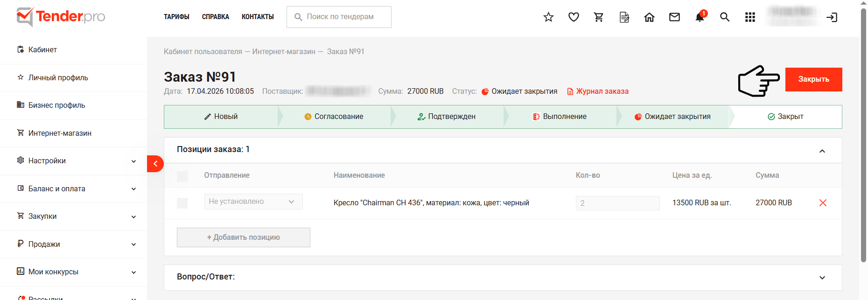Image resolution: width=868 pixels, height=300 pixels.
Task: Select the Выполнение status step
Action: 560,117
